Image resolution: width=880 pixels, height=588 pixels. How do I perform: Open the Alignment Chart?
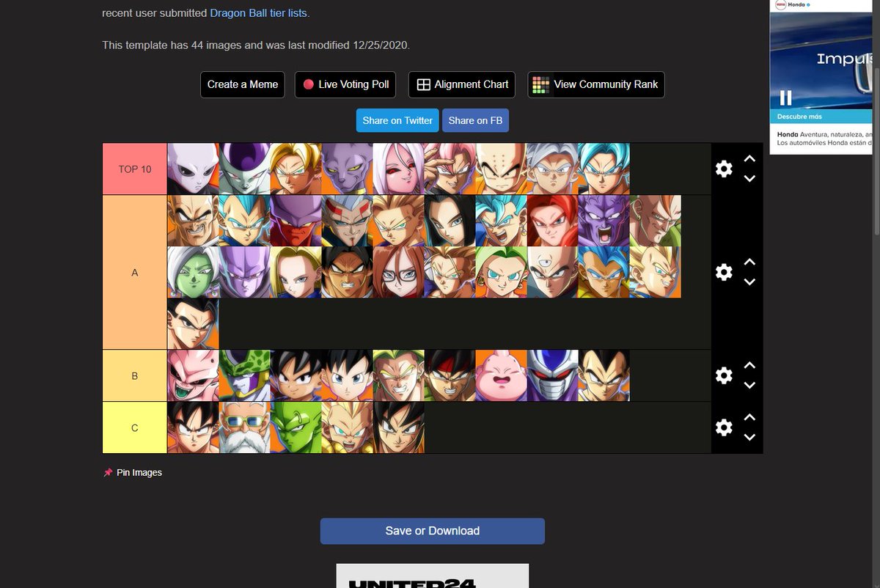463,84
